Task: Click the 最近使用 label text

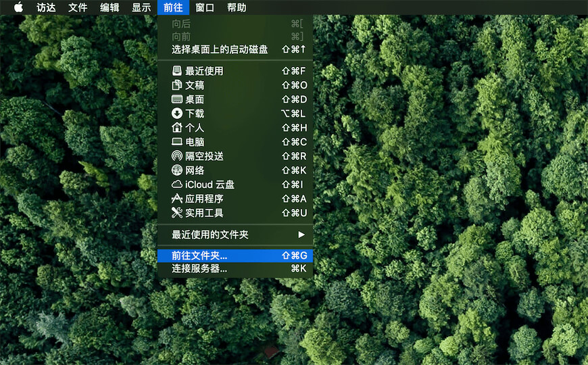Action: [x=204, y=71]
